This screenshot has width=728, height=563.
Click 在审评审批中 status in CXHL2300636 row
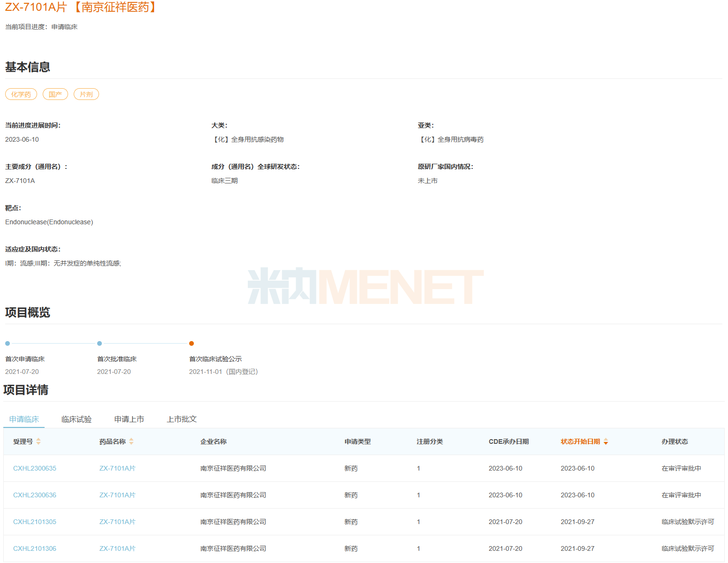click(682, 495)
